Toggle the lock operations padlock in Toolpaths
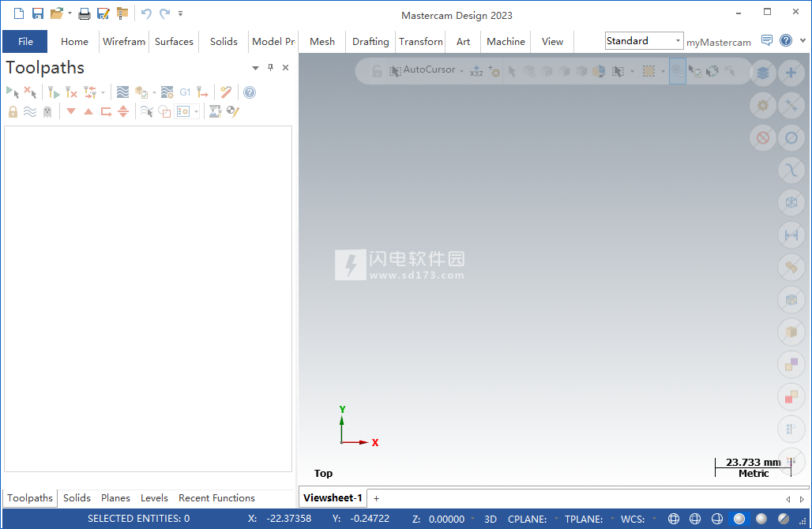Screen dimensions: 812x529 pos(13,112)
